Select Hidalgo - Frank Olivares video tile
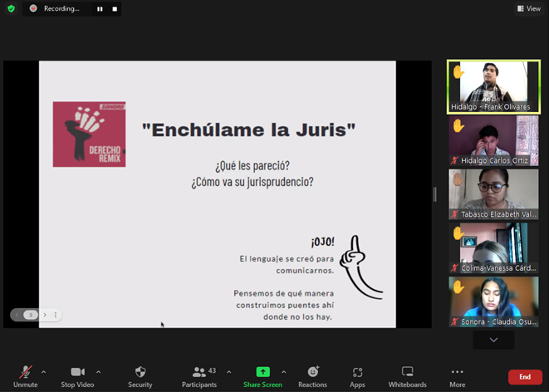 pos(493,87)
